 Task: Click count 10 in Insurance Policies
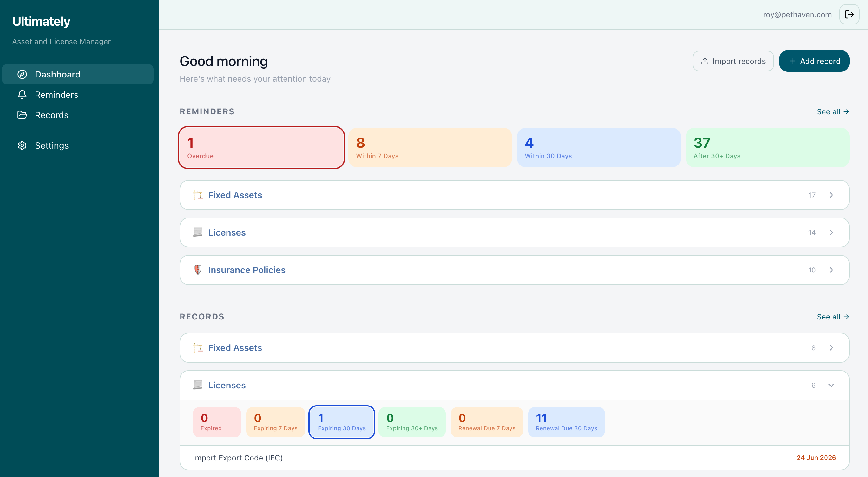tap(812, 270)
